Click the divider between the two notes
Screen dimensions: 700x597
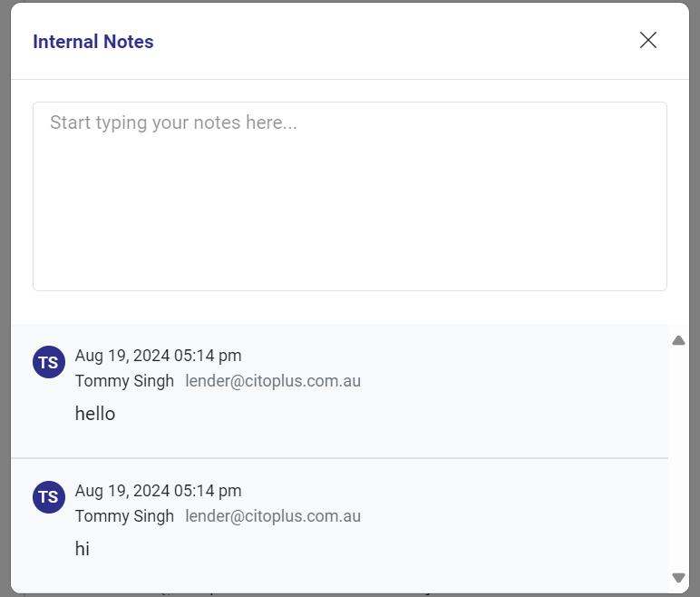(339, 458)
